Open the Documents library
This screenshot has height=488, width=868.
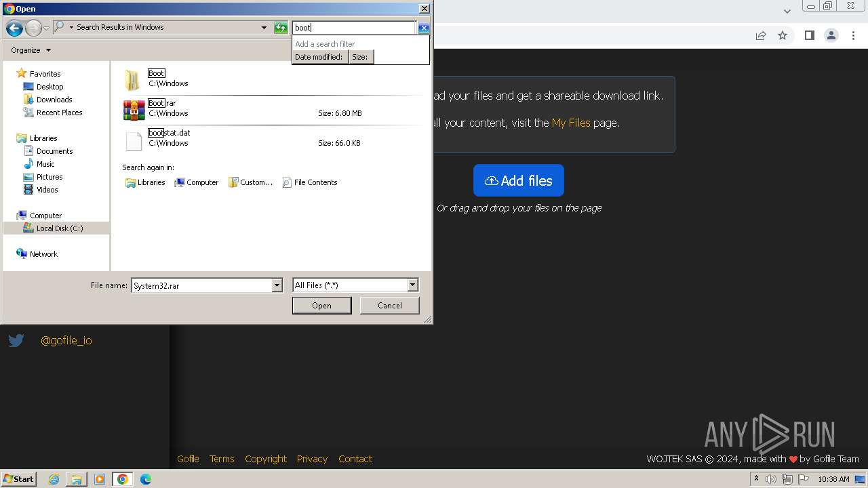[54, 151]
